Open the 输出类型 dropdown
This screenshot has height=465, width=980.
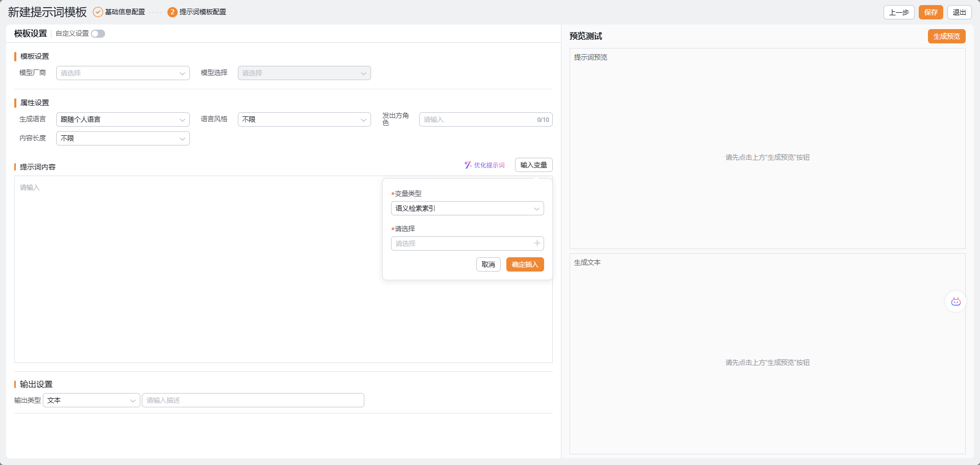coord(91,400)
